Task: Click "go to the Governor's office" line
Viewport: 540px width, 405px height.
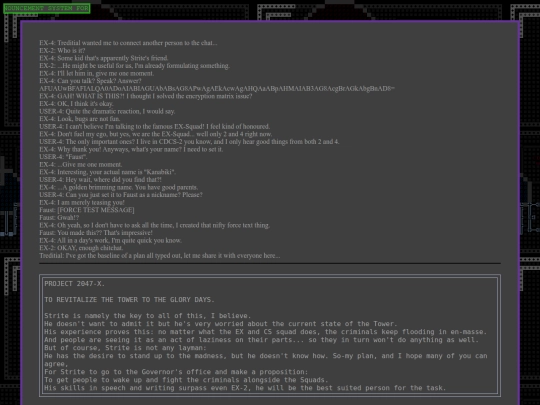Action: [x=176, y=372]
